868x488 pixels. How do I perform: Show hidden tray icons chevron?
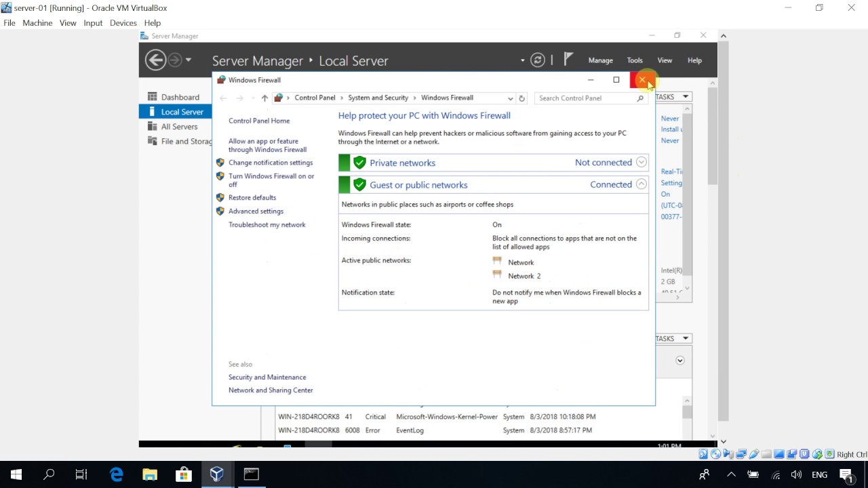tap(730, 474)
